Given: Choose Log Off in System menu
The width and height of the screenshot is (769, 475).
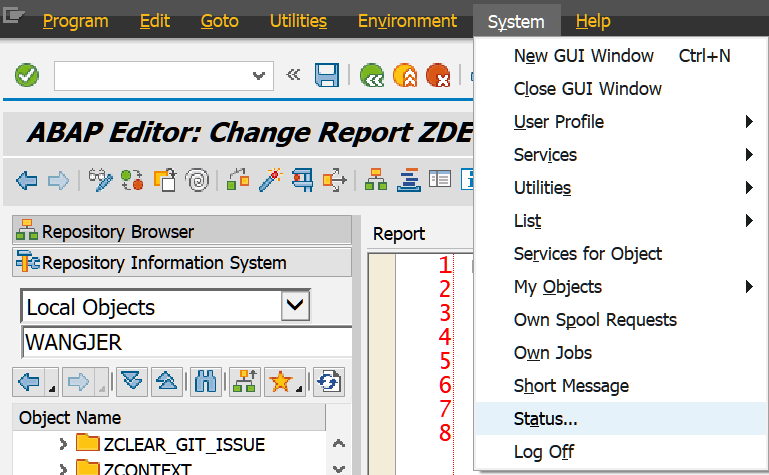Looking at the screenshot, I should (621, 451).
